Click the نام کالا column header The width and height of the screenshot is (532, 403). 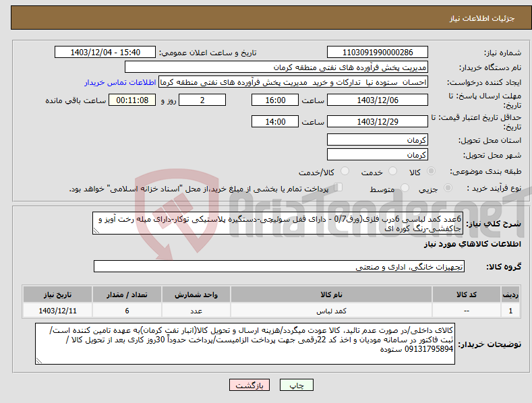[x=331, y=294]
